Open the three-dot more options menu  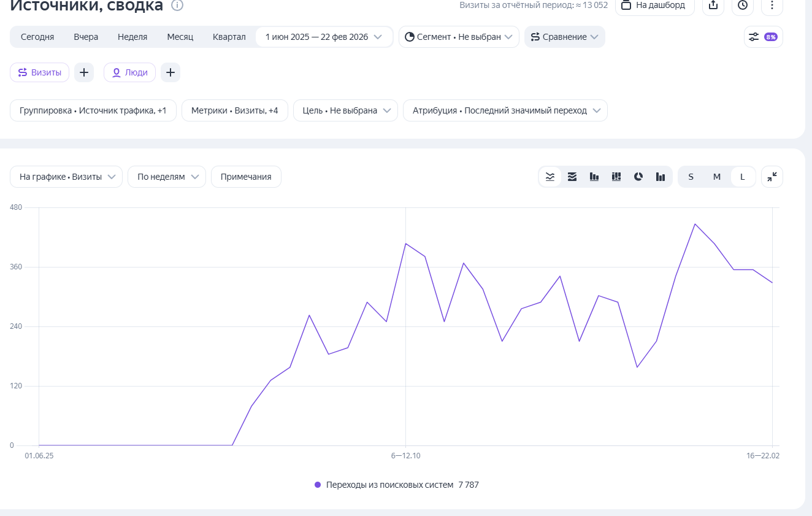pos(772,6)
